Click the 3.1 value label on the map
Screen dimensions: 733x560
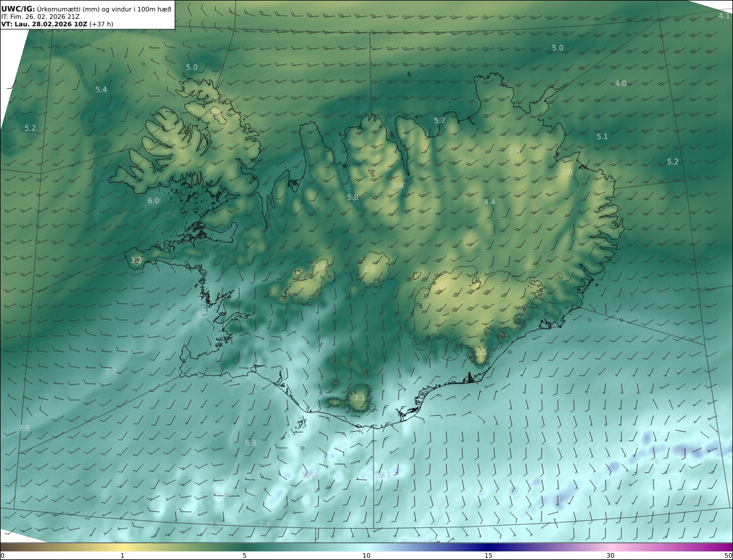[x=360, y=398]
